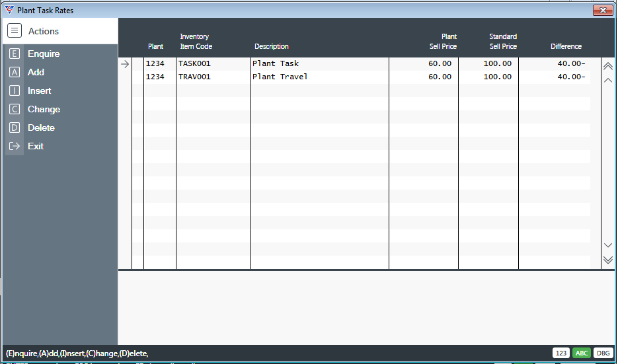Select the Delete action

(41, 127)
